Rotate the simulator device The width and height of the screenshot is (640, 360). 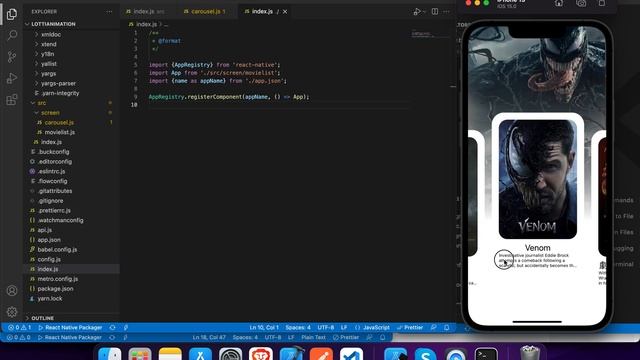tap(602, 3)
